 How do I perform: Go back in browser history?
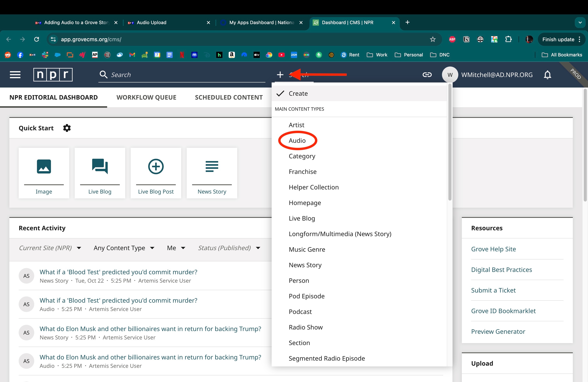[9, 39]
